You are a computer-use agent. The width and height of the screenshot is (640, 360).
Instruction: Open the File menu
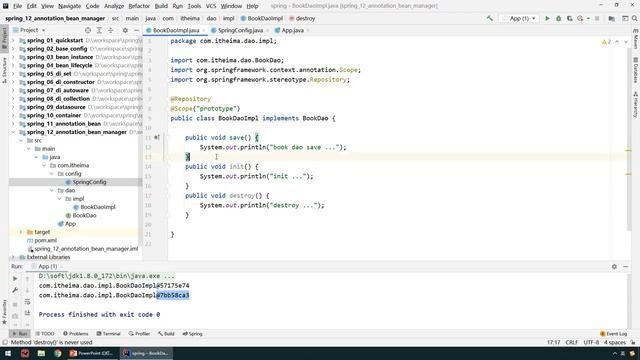[x=17, y=6]
